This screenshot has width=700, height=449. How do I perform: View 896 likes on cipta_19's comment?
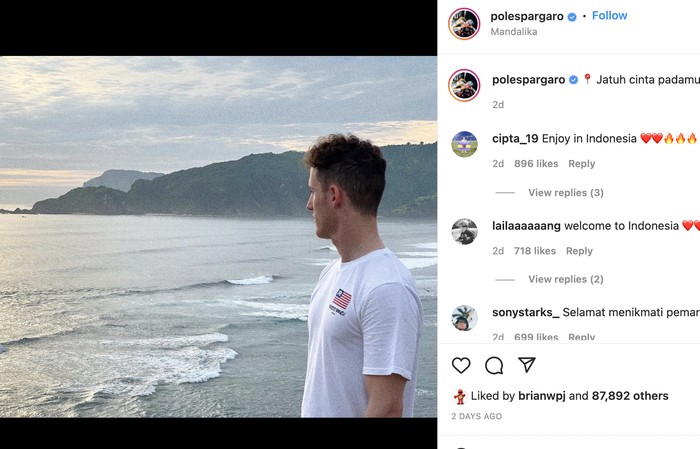tap(536, 164)
